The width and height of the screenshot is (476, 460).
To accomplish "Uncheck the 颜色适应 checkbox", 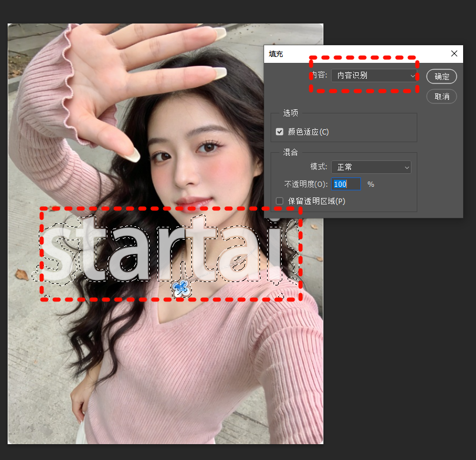I will (280, 132).
